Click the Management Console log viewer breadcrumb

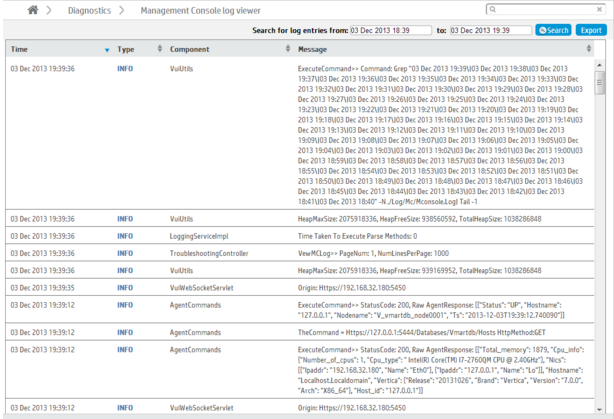[x=200, y=10]
